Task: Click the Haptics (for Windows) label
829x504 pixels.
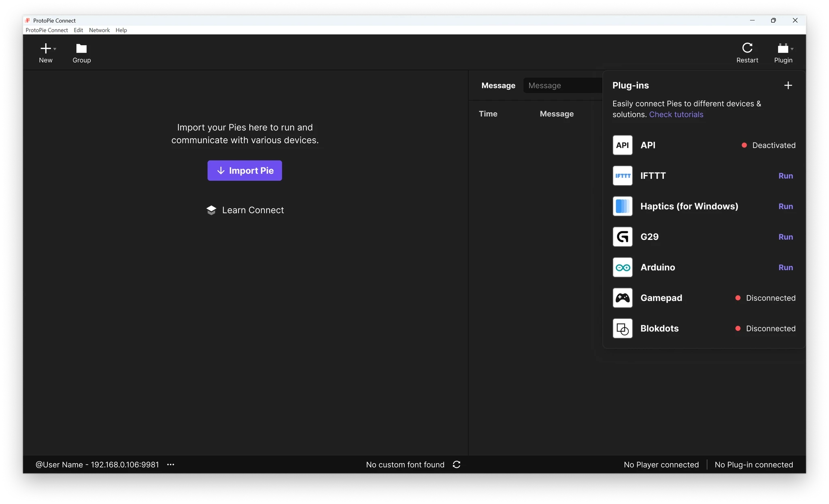Action: (689, 206)
